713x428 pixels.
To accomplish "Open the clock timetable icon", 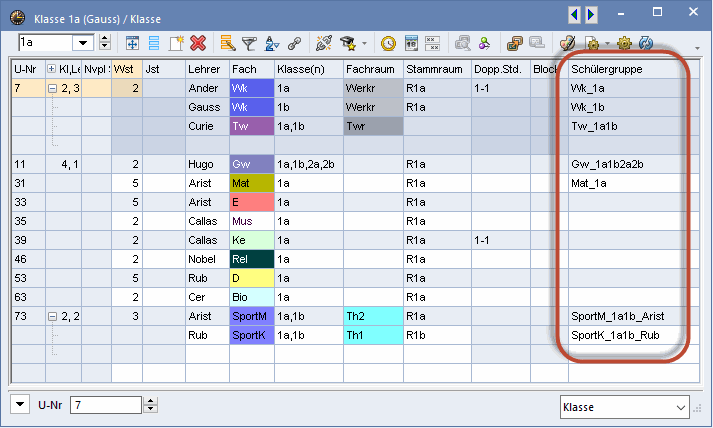I will pos(388,43).
